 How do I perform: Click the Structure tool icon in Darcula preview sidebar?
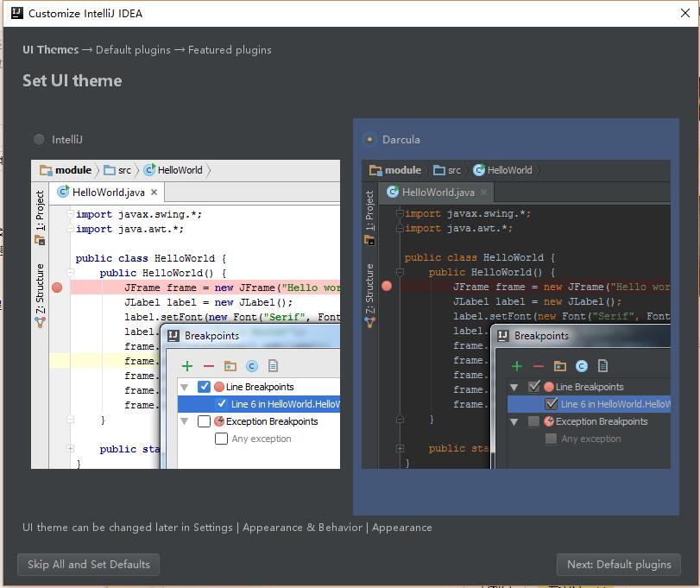pos(369,322)
